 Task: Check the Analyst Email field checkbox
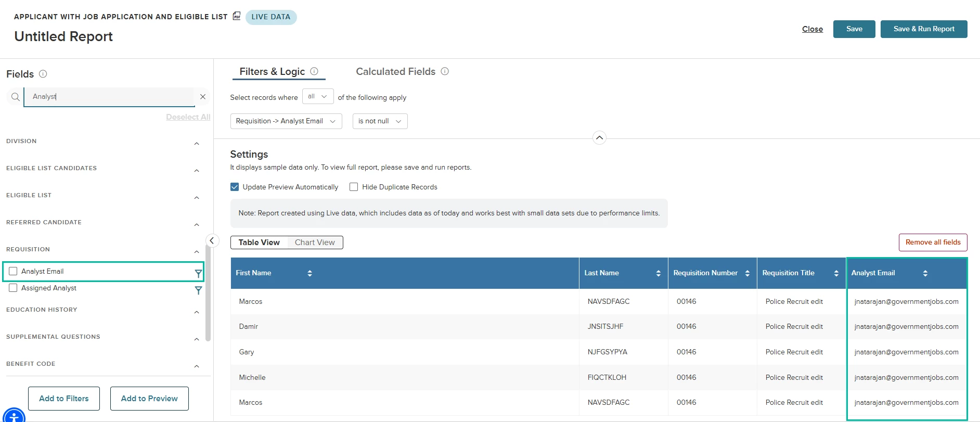pos(13,271)
